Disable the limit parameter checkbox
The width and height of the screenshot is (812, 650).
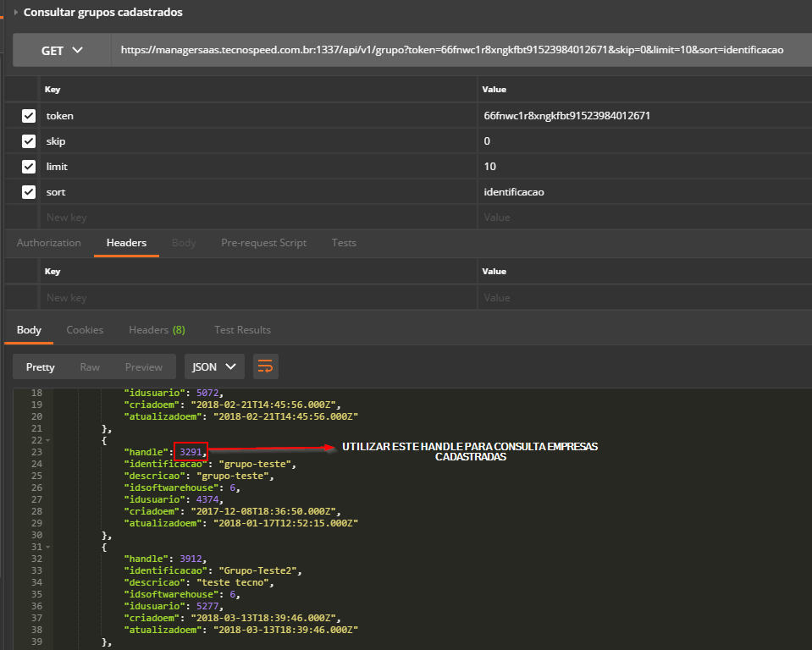pyautogui.click(x=29, y=167)
